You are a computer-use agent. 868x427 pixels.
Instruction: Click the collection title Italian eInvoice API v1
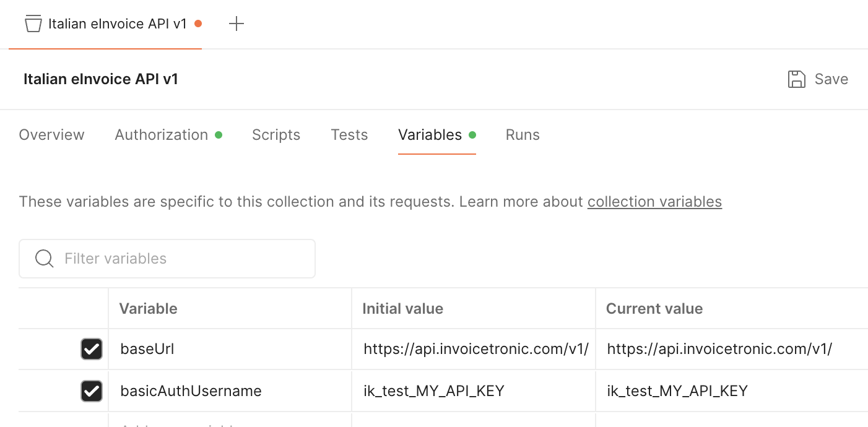coord(101,79)
